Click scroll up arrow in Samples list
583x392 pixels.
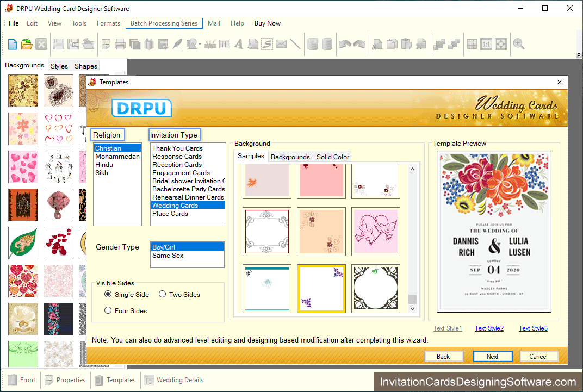tap(412, 169)
